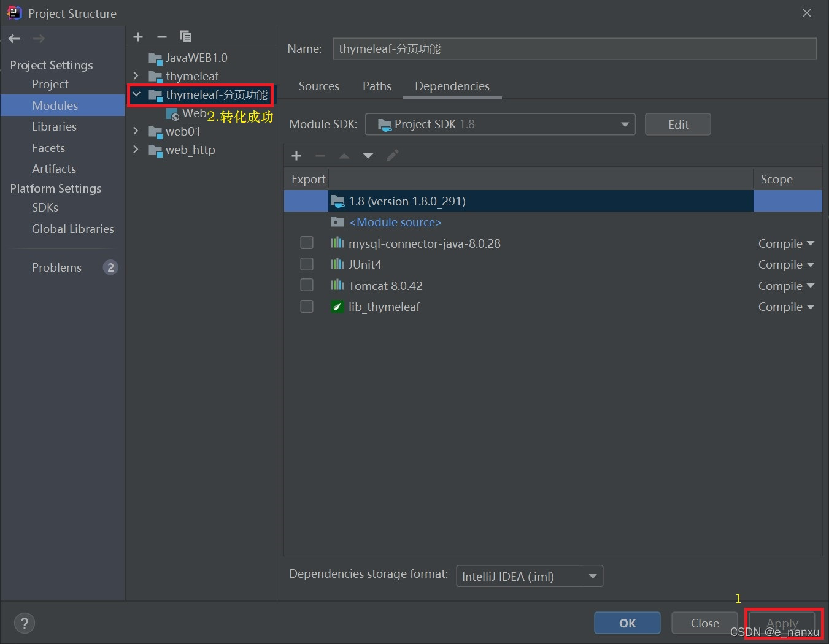Click the Scope column header
The image size is (829, 644).
click(788, 179)
